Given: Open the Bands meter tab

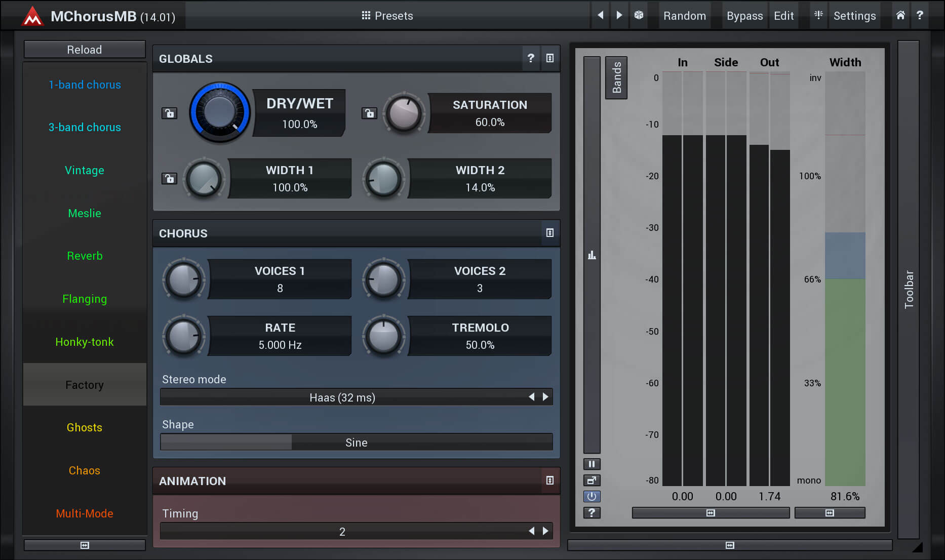Looking at the screenshot, I should tap(616, 77).
